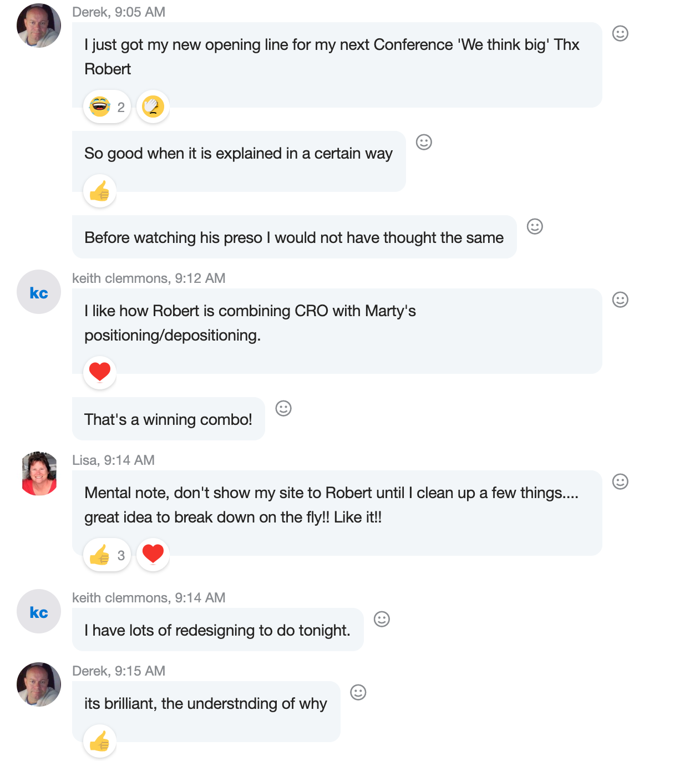This screenshot has height=761, width=700.
Task: Select the 'Lisa, 9:14 AM' sender label
Action: 113,460
